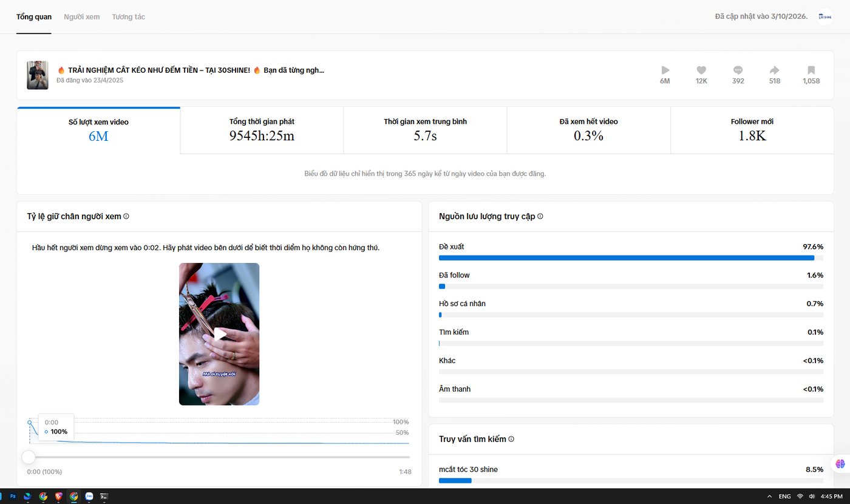Click the Tìm kiếm traffic source label
The image size is (850, 504).
[x=454, y=332]
